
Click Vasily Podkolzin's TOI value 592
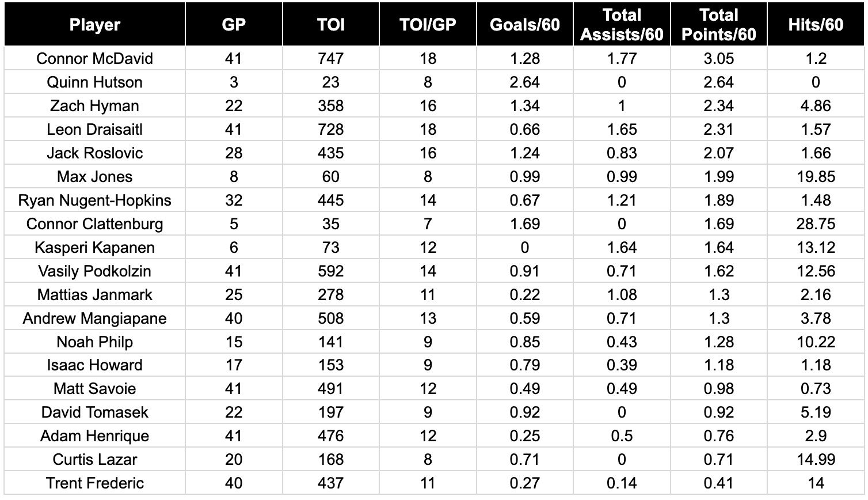click(x=330, y=271)
